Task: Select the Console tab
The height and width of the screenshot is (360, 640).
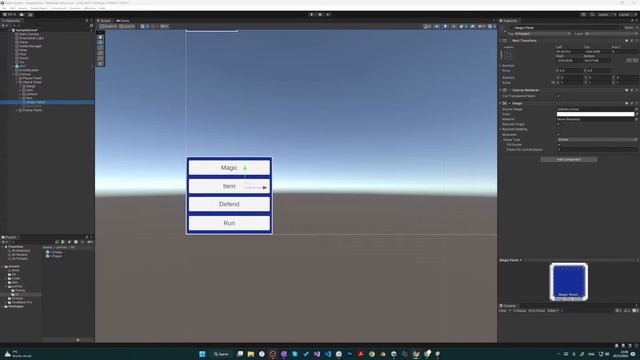Action: pos(508,306)
